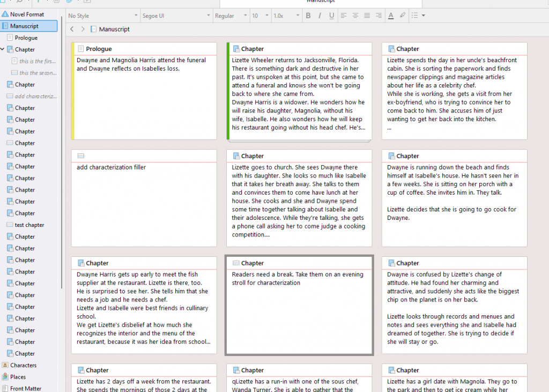Screen dimensions: 549x392
Task: Open the Segoe UI font dropdown
Action: [176, 16]
